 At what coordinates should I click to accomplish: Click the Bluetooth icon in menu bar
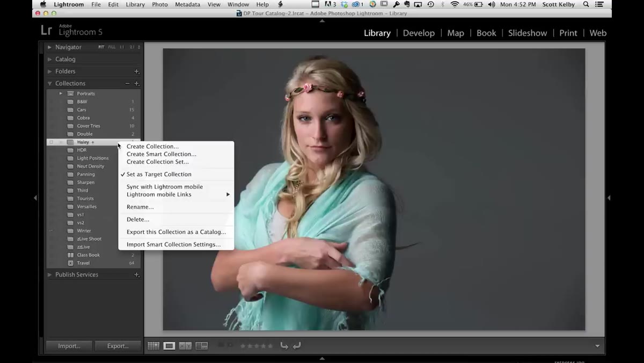click(443, 4)
